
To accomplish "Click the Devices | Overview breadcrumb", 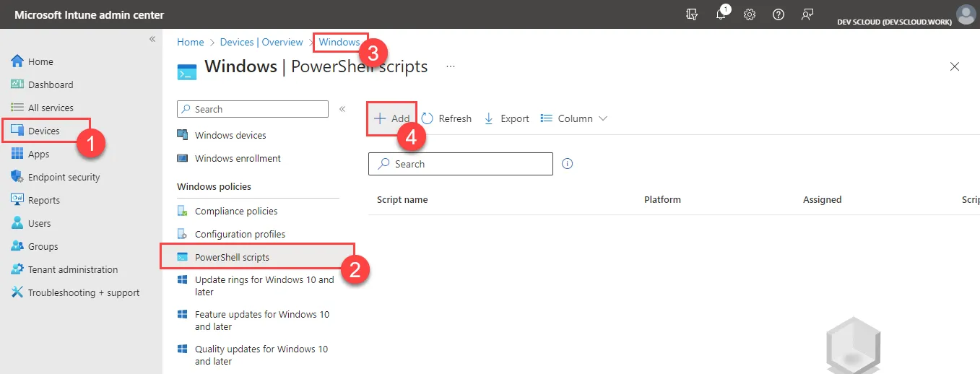I will (x=261, y=42).
